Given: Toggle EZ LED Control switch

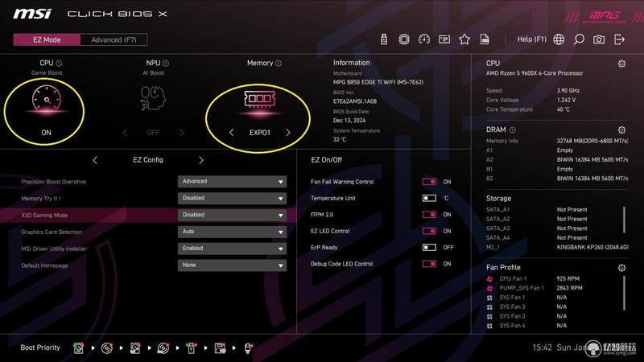Looking at the screenshot, I should tap(429, 231).
